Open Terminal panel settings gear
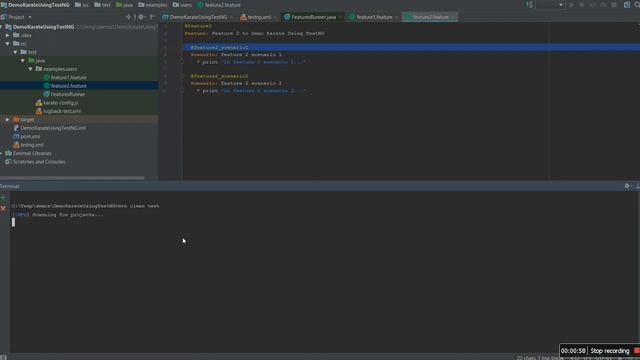640x360 pixels. pos(627,186)
